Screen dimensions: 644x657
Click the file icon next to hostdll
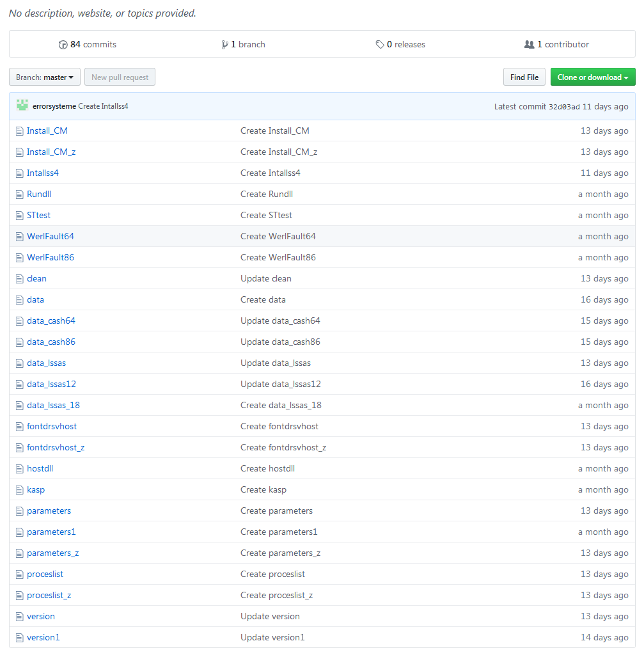(19, 468)
